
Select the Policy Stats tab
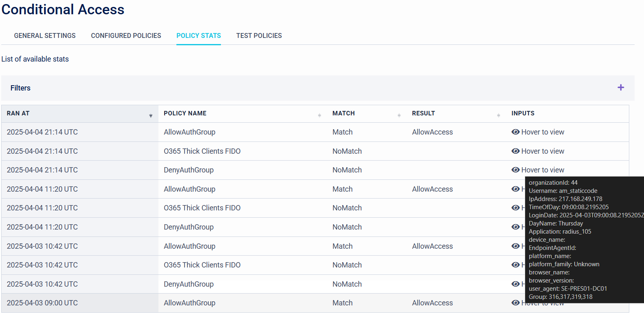point(198,36)
